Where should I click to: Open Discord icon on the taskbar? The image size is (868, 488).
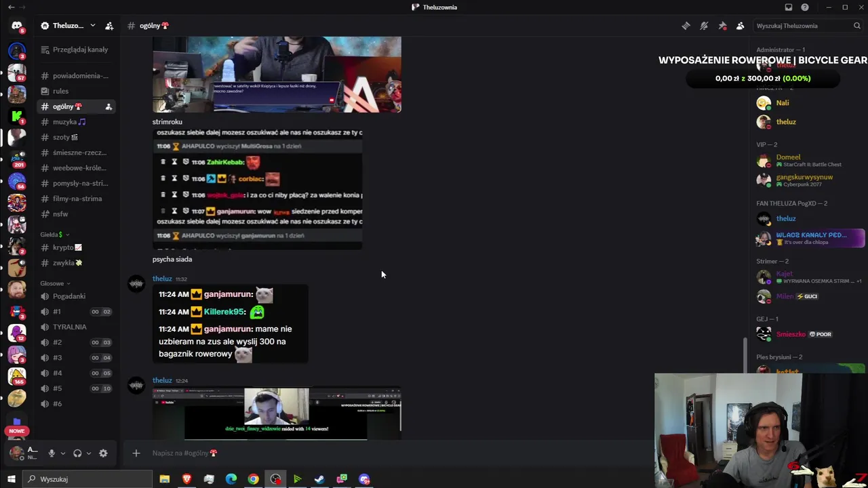point(364,479)
